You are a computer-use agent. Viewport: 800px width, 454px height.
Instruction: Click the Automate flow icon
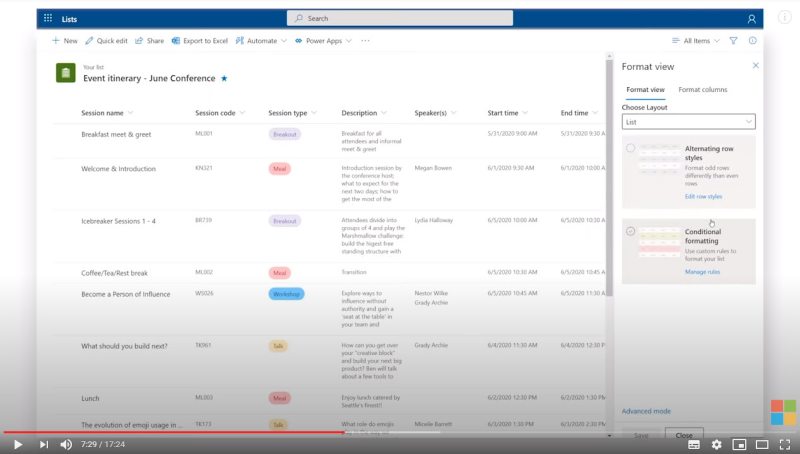(x=239, y=41)
